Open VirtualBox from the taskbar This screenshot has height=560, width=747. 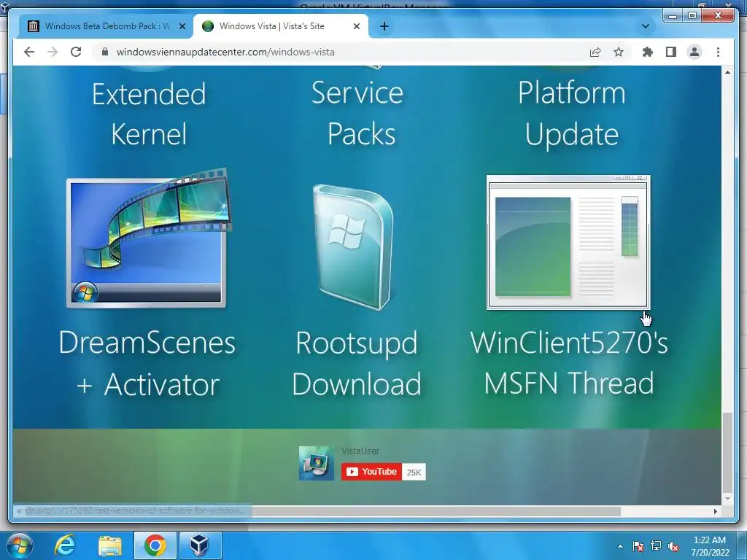pos(200,545)
